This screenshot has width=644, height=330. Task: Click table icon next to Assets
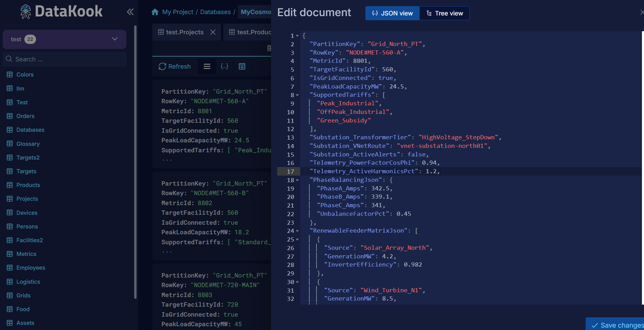[10, 323]
